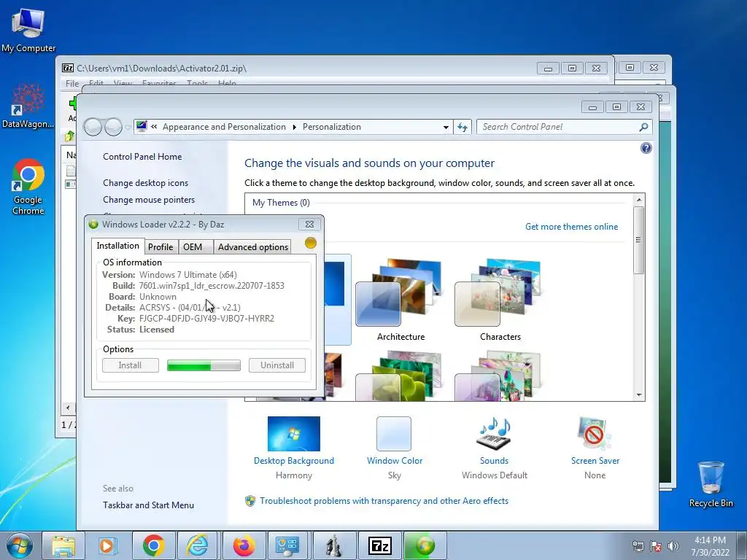
Task: Open Windows Media Player taskbar icon
Action: point(108,545)
